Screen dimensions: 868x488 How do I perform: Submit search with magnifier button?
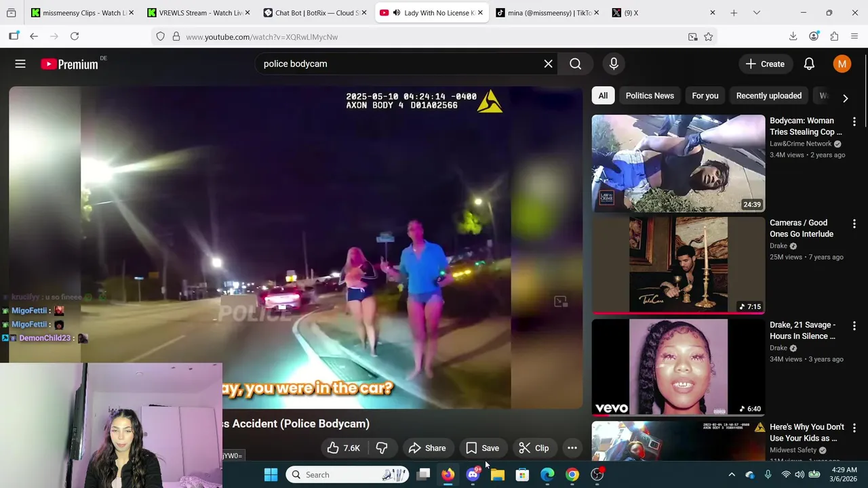tap(575, 64)
